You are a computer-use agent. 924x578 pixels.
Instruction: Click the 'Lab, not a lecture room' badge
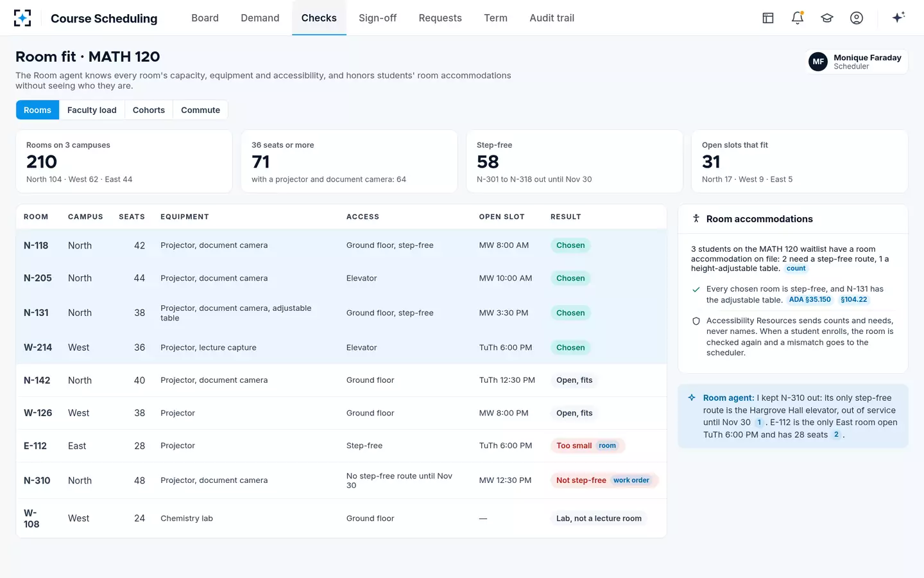click(x=599, y=518)
